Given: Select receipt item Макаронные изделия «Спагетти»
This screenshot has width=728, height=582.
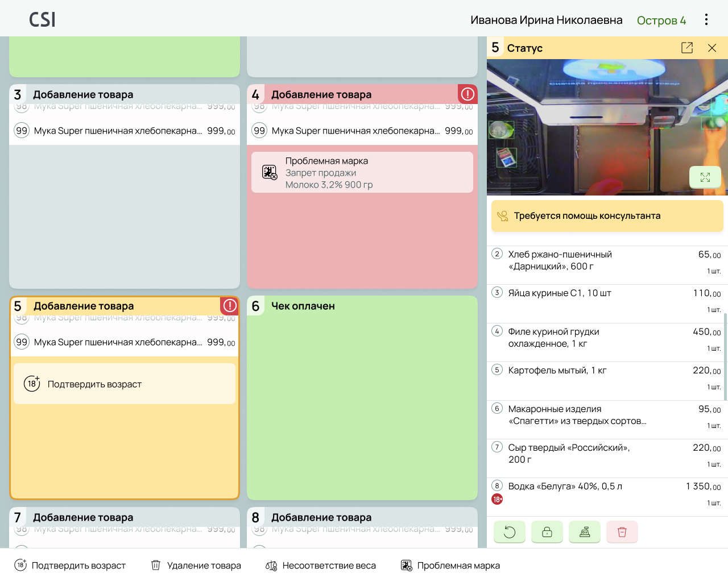Looking at the screenshot, I should (x=606, y=419).
